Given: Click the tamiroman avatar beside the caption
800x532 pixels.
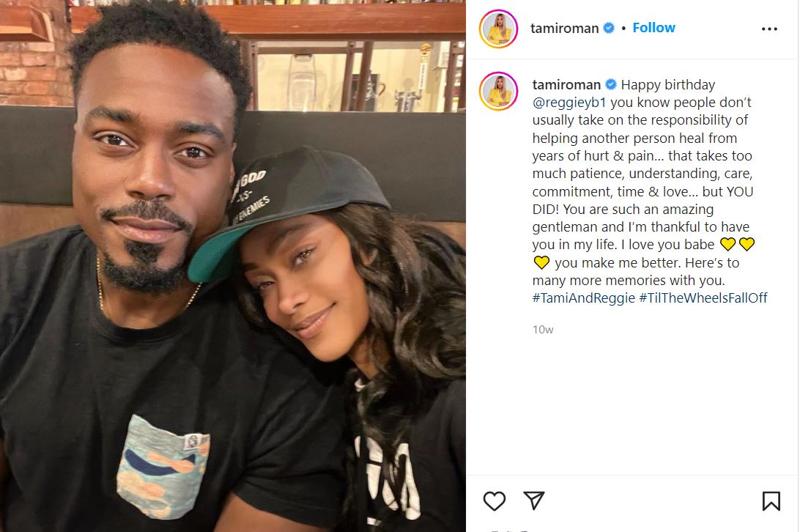Looking at the screenshot, I should 498,92.
